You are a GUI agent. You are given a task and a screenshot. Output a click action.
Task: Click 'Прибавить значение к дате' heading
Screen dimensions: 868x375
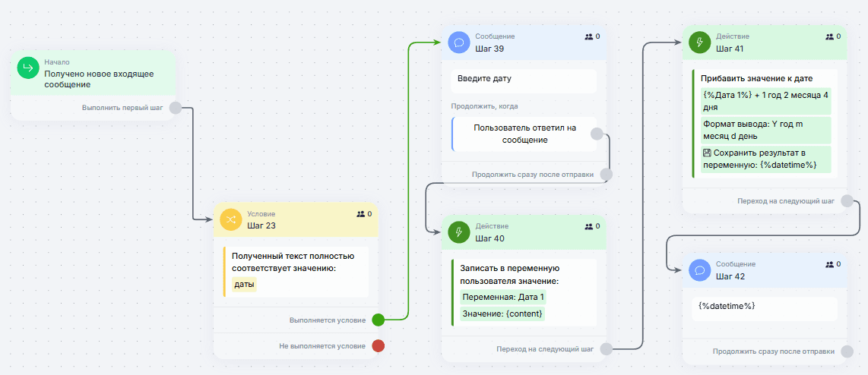point(756,78)
